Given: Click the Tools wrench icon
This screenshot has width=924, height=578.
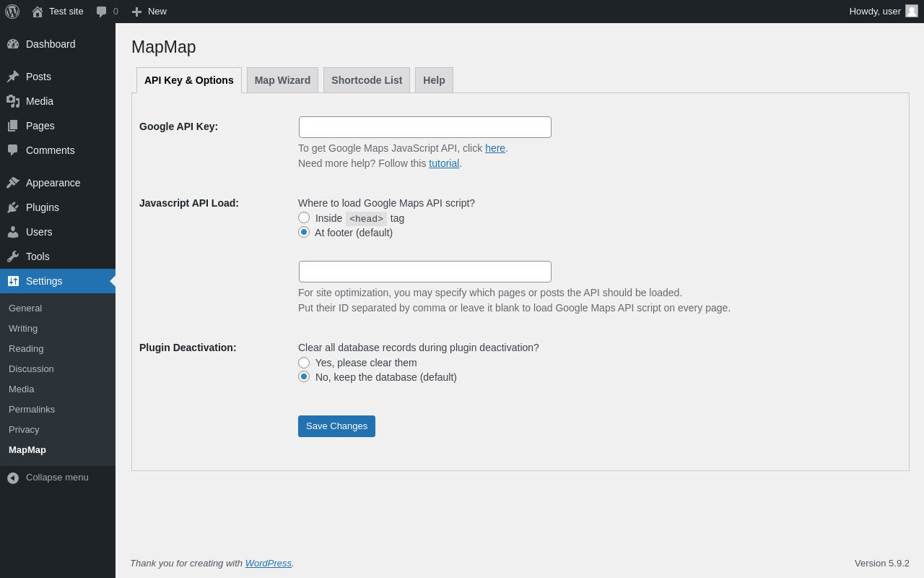Looking at the screenshot, I should (x=13, y=256).
